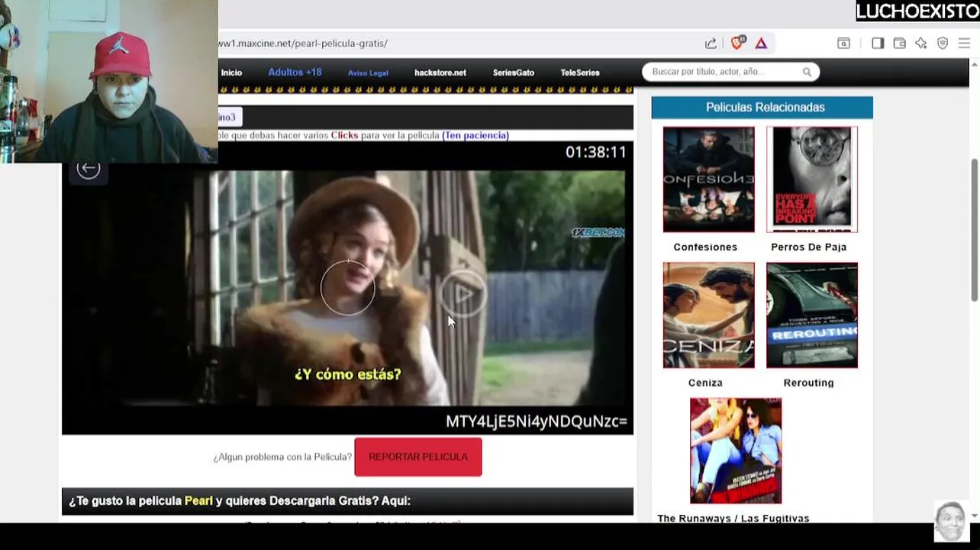Open TeleSeries menu item
This screenshot has height=550, width=980.
(580, 73)
